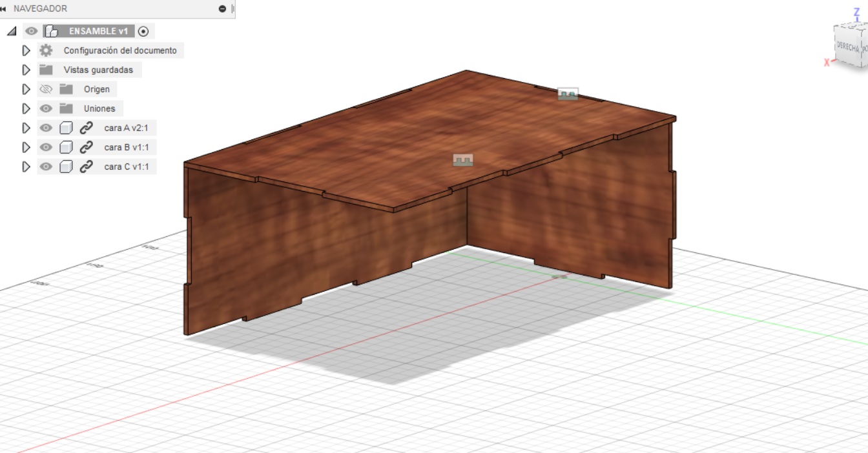Image resolution: width=868 pixels, height=453 pixels.
Task: Click the Uniones folder icon
Action: (67, 108)
